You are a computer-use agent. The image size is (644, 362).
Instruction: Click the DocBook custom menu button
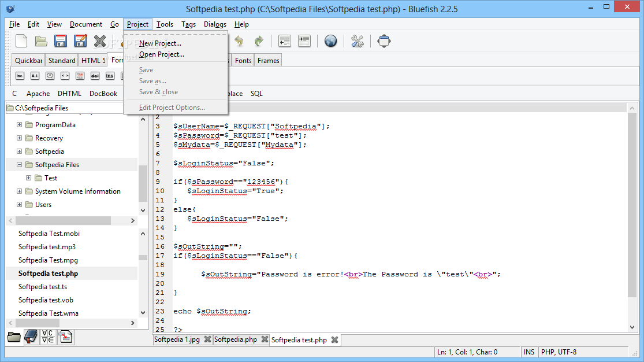click(x=103, y=93)
